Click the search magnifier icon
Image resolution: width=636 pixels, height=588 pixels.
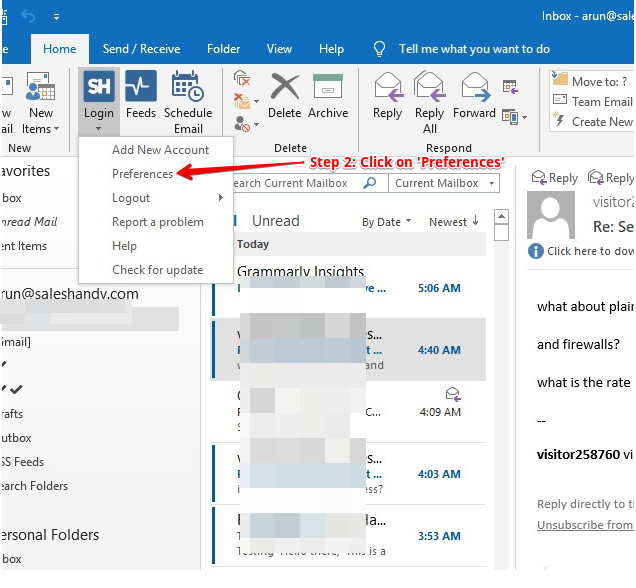click(x=369, y=183)
